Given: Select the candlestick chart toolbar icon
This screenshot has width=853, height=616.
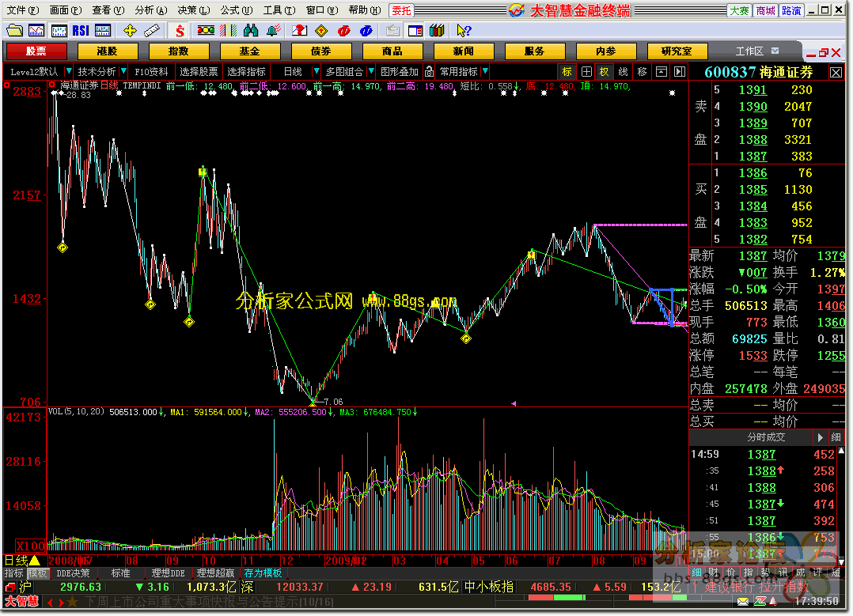Looking at the screenshot, I should coord(59,31).
